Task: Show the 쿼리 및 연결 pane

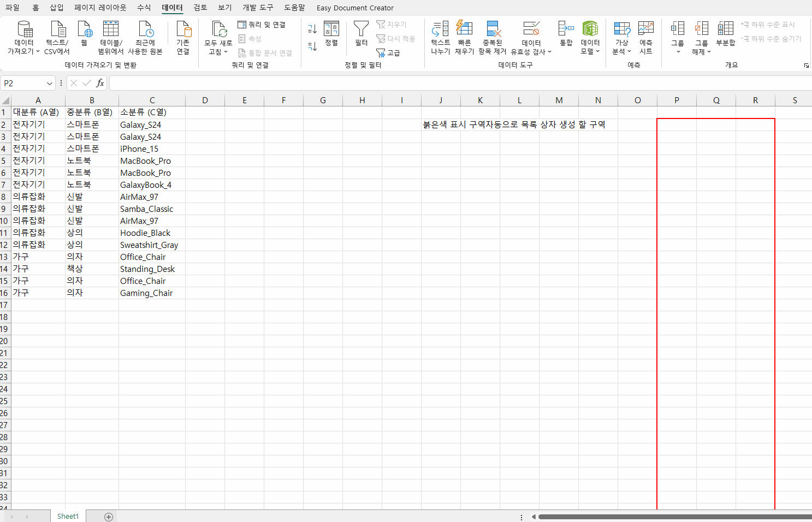Action: 262,25
